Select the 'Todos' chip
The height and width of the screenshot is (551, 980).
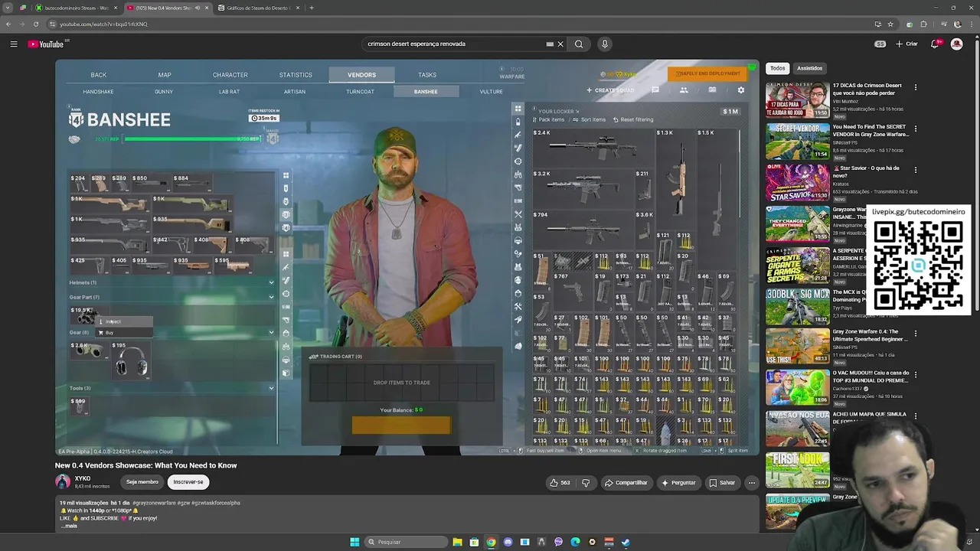(777, 68)
